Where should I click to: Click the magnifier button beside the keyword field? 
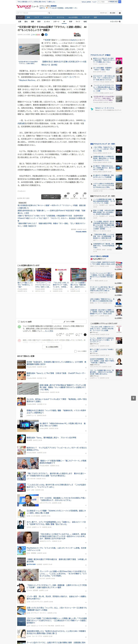coord(49,13)
